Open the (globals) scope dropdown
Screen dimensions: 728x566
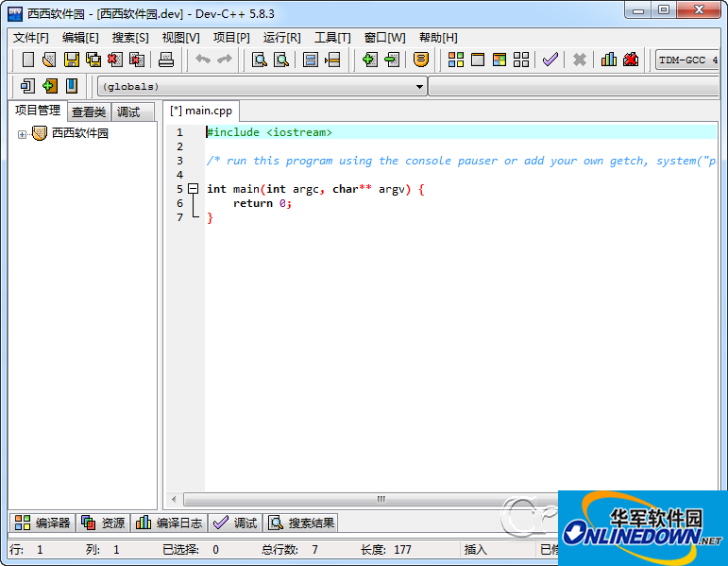click(420, 87)
